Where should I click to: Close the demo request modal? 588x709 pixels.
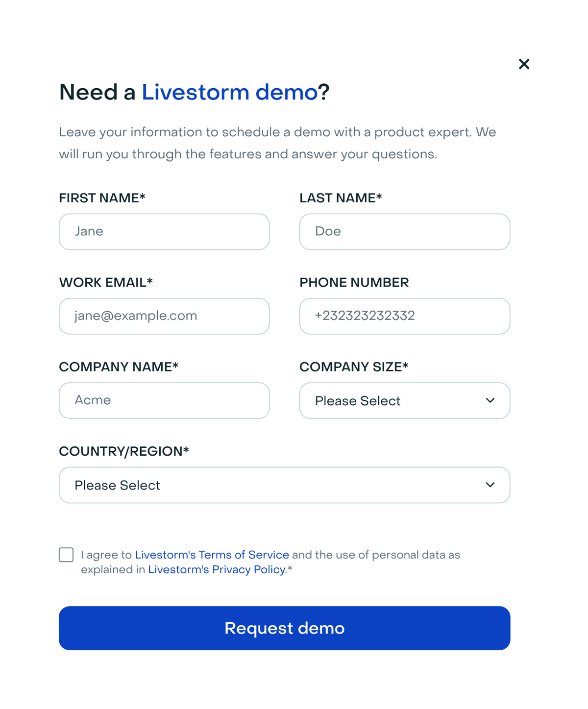coord(524,64)
